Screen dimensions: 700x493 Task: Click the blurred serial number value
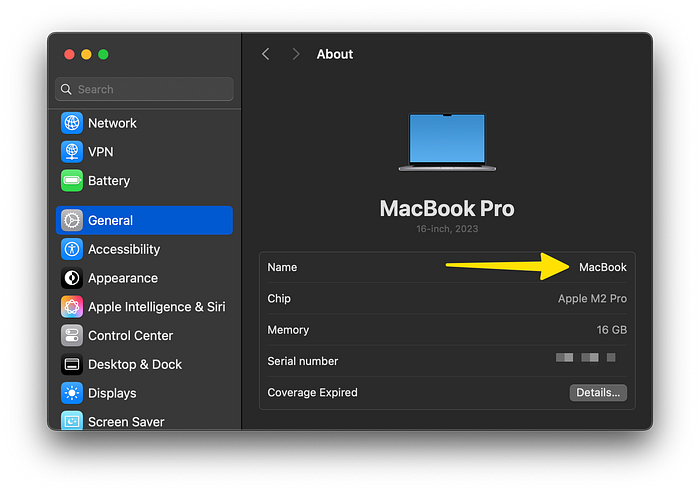point(586,357)
